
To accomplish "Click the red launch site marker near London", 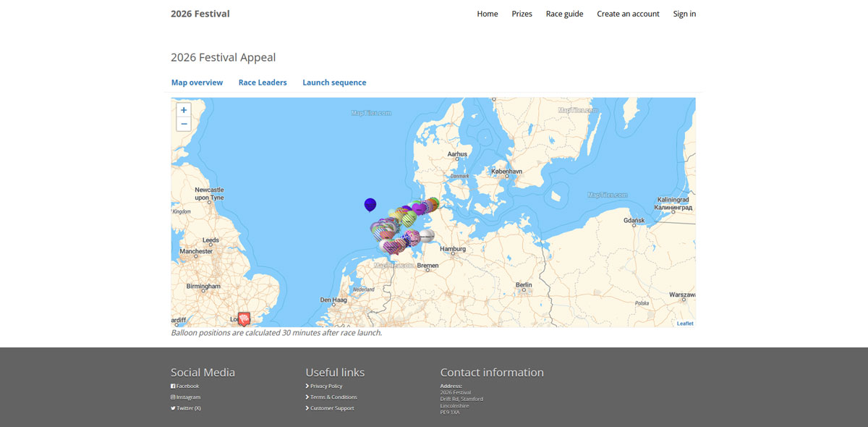I will pos(244,318).
